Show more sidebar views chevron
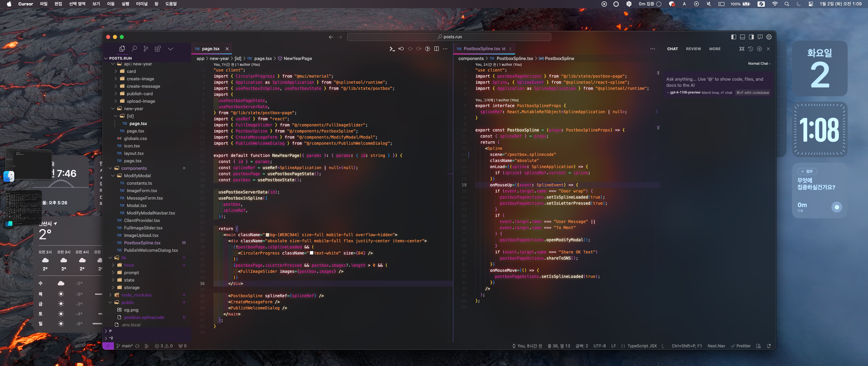The width and height of the screenshot is (868, 366). [x=171, y=49]
